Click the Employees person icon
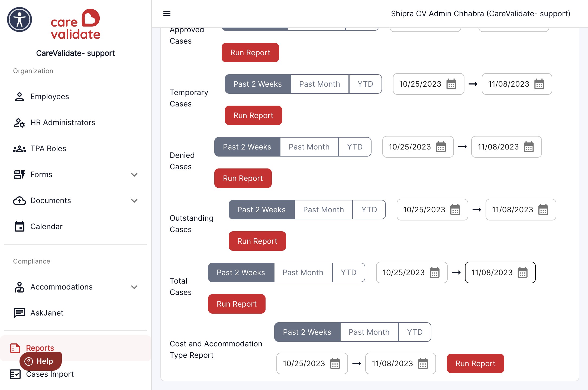The image size is (588, 390). 19,97
